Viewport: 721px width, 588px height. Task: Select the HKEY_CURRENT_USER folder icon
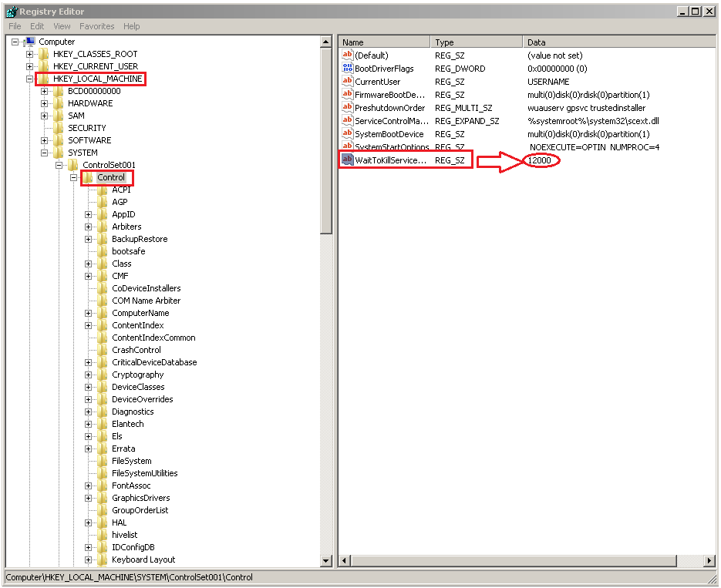44,66
